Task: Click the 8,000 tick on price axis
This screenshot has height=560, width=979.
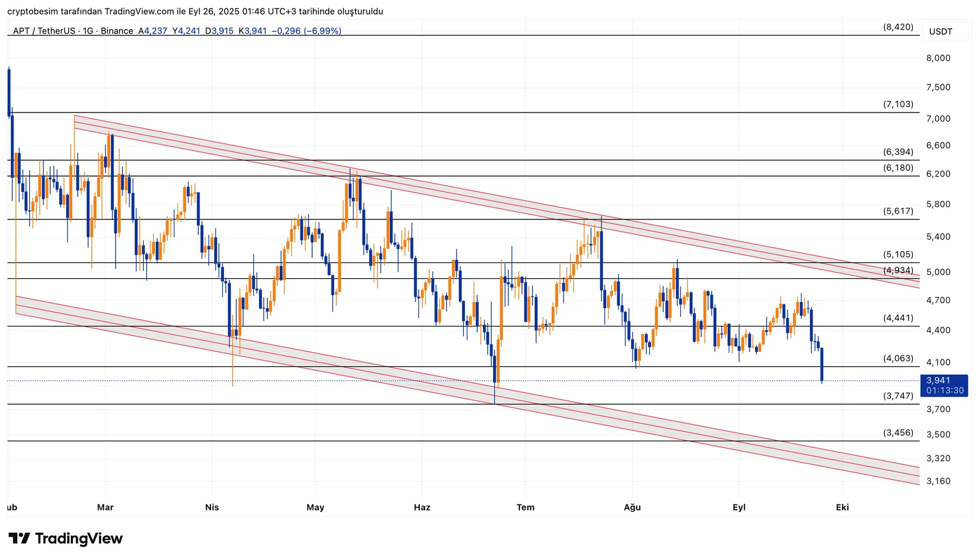Action: coord(938,58)
